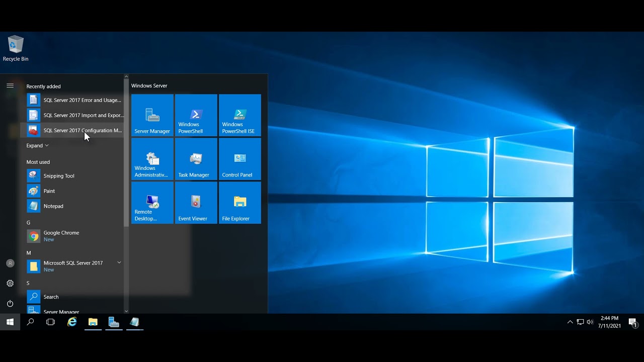The width and height of the screenshot is (644, 362).
Task: Open File Explorer from taskbar
Action: pos(93,322)
